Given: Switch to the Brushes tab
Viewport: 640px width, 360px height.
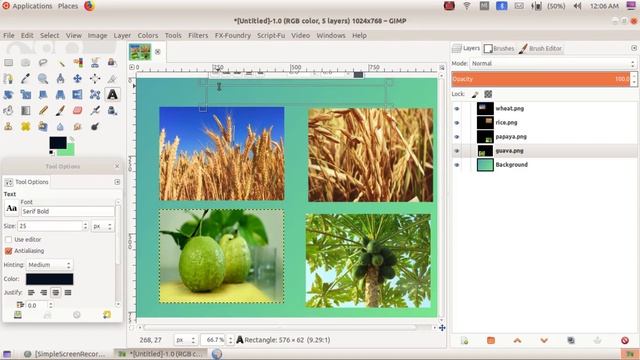Looking at the screenshot, I should point(499,49).
